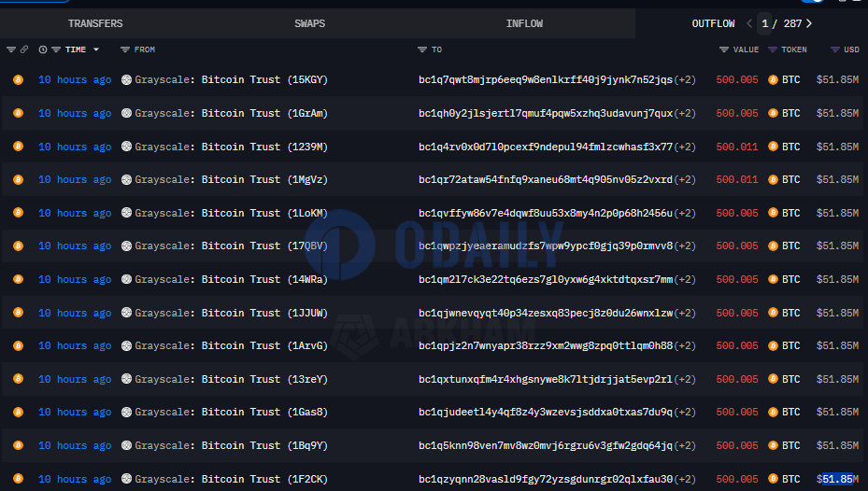Open the SWAPS tab

(309, 23)
